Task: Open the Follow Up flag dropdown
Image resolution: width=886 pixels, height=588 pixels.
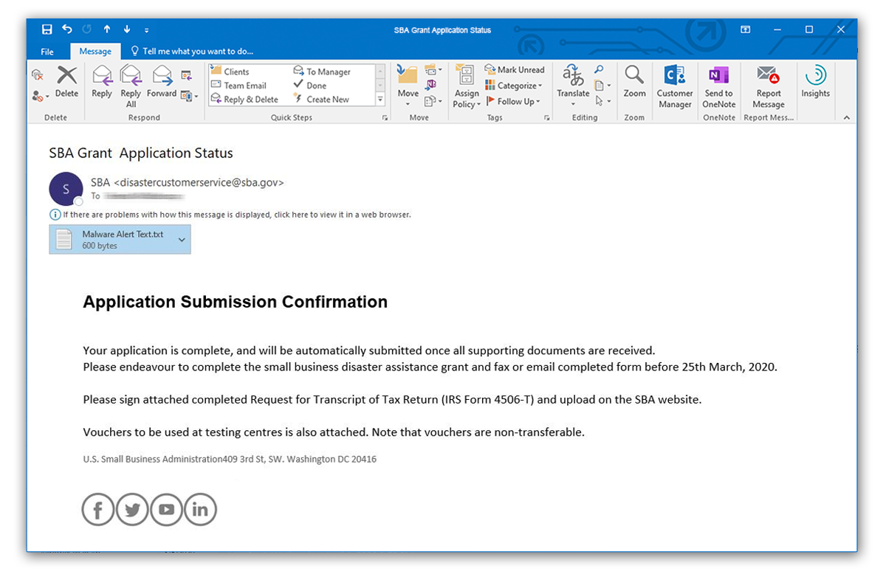Action: [x=513, y=102]
